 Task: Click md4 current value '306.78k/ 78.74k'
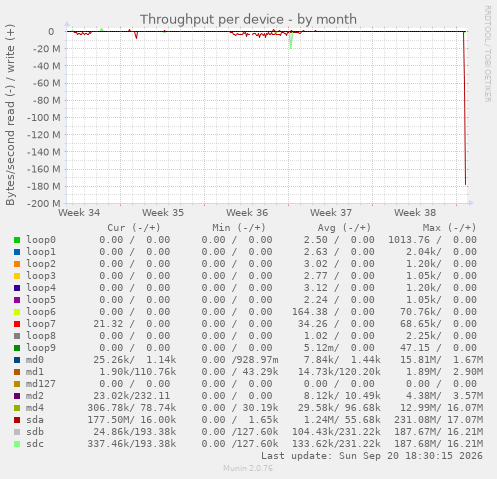(132, 408)
